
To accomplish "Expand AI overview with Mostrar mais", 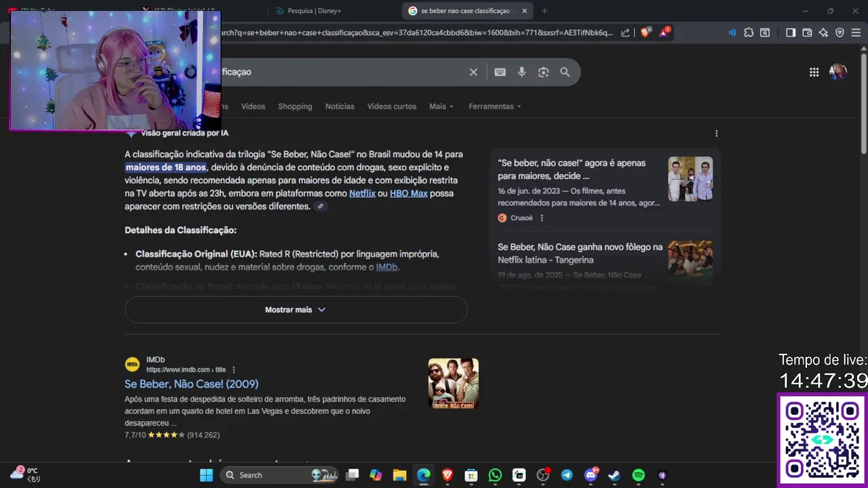I will [296, 310].
